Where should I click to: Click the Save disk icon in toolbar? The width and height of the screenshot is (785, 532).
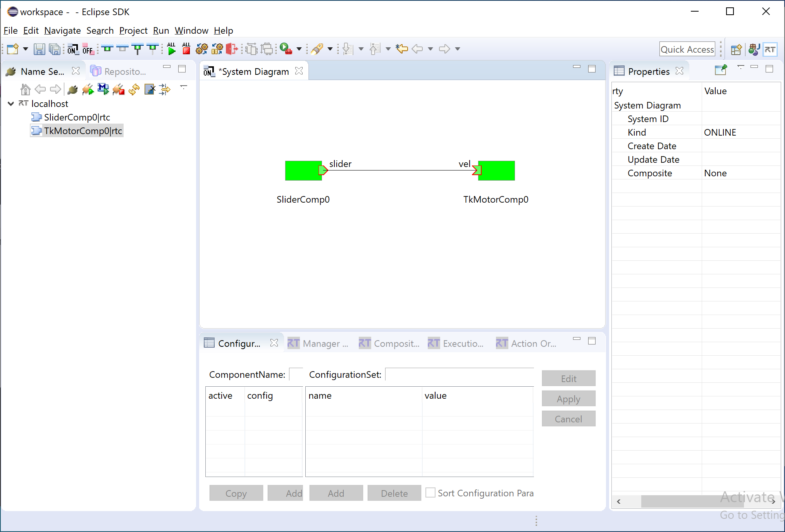tap(39, 49)
